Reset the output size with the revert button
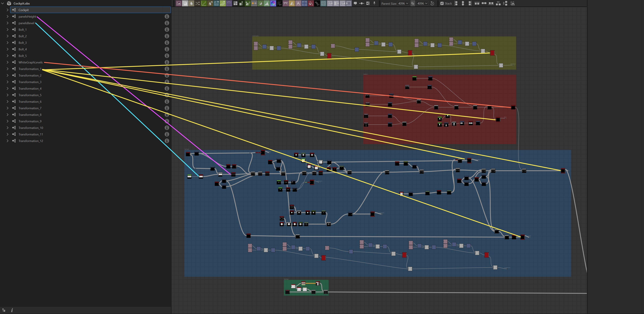The width and height of the screenshot is (644, 314). click(x=432, y=3)
